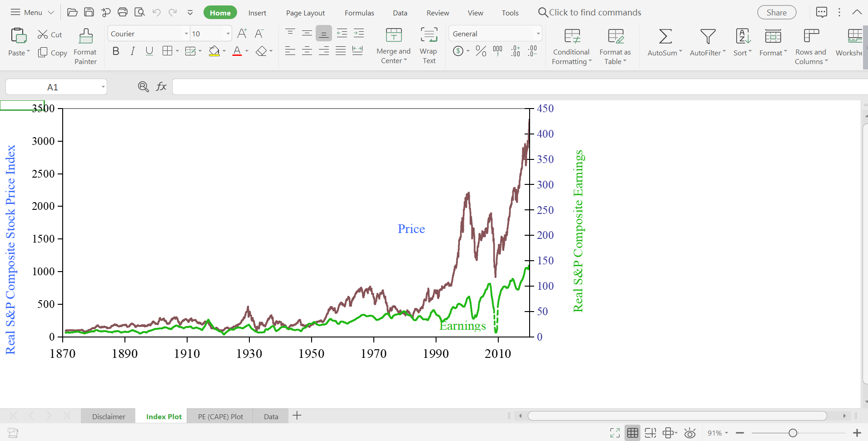Add a new worksheet with the plus button
Screen dimensions: 868x441
pyautogui.click(x=297, y=416)
